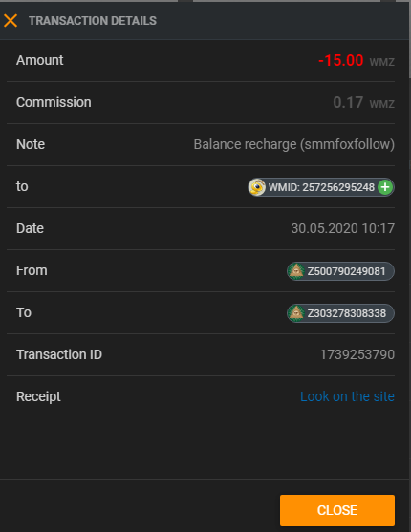Image resolution: width=411 pixels, height=532 pixels.
Task: Click the vertical scrollbar at right edge
Action: (410, 42)
